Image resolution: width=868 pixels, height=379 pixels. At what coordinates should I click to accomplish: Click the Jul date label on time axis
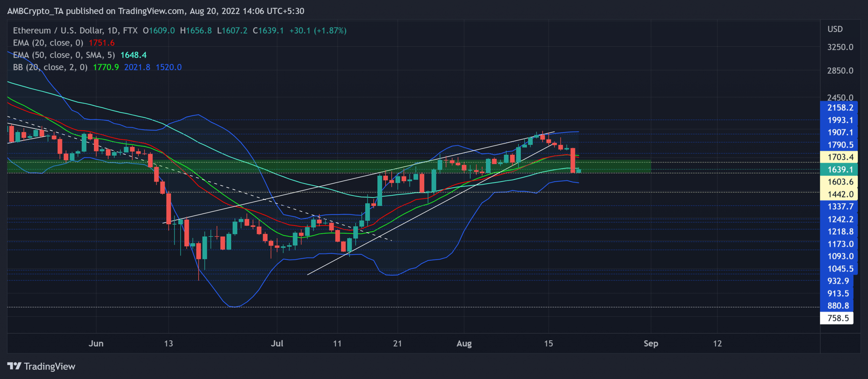[x=277, y=343]
